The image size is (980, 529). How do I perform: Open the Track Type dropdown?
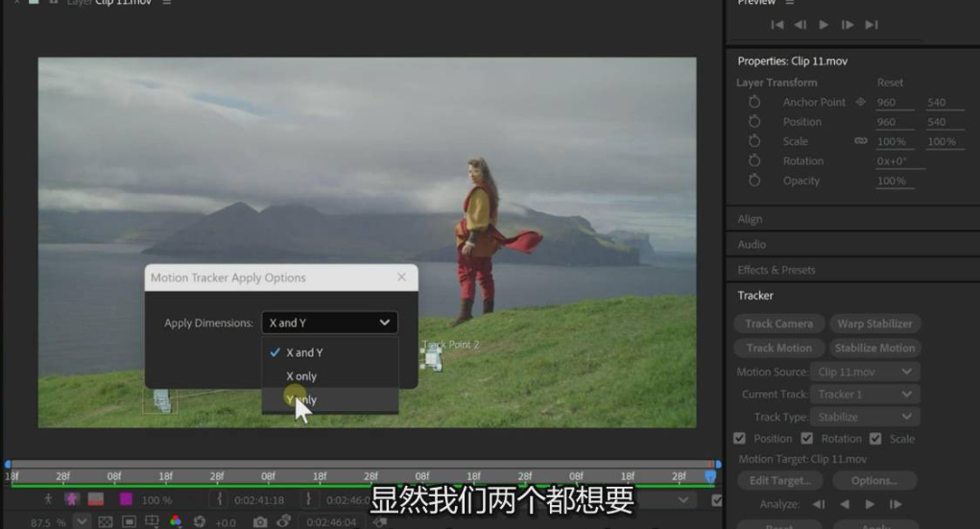coord(866,418)
